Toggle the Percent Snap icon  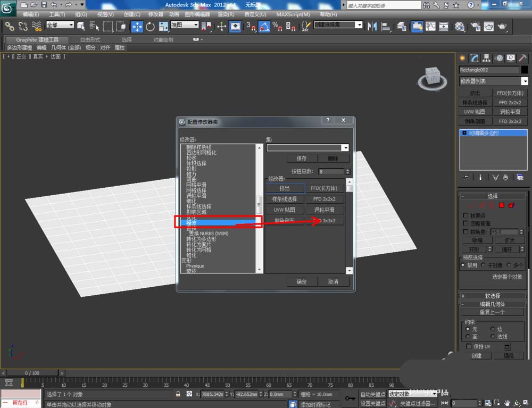click(277, 27)
